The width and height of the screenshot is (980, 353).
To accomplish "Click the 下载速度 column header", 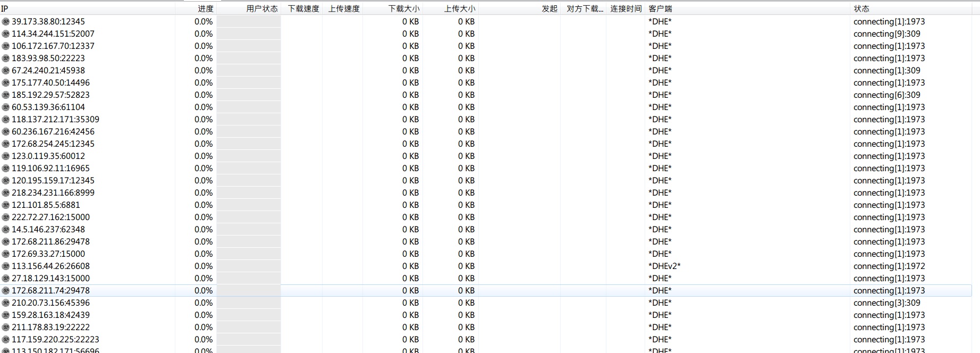I will pyautogui.click(x=303, y=9).
